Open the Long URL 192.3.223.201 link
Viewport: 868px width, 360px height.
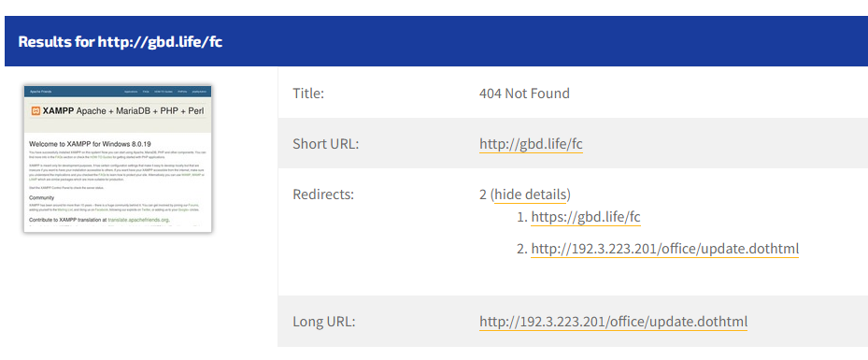(613, 322)
